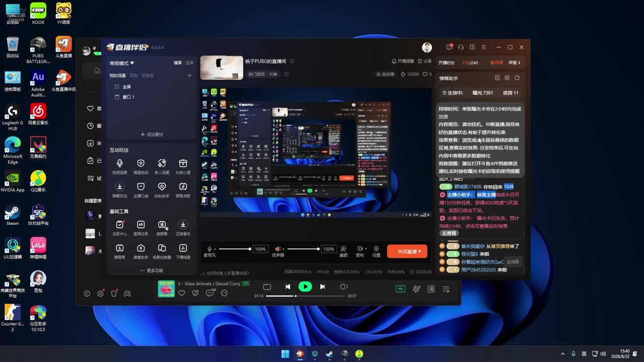Open the 弹幕秀 danmaku show tool
The height and width of the screenshot is (362, 644).
(120, 251)
